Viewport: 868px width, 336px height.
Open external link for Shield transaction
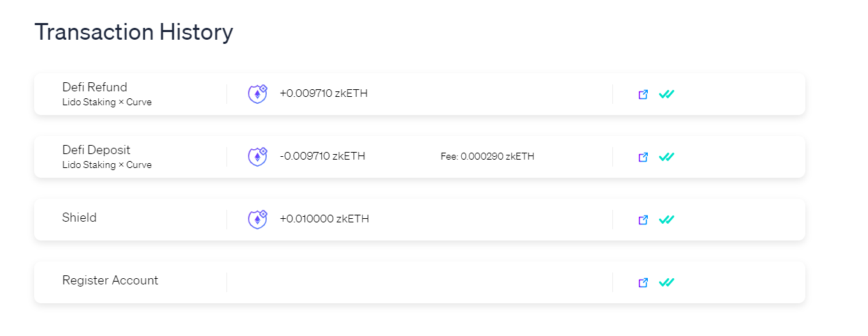click(643, 220)
